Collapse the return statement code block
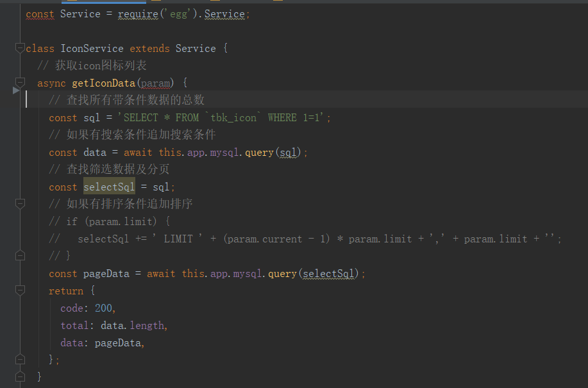588x388 pixels. (x=19, y=291)
